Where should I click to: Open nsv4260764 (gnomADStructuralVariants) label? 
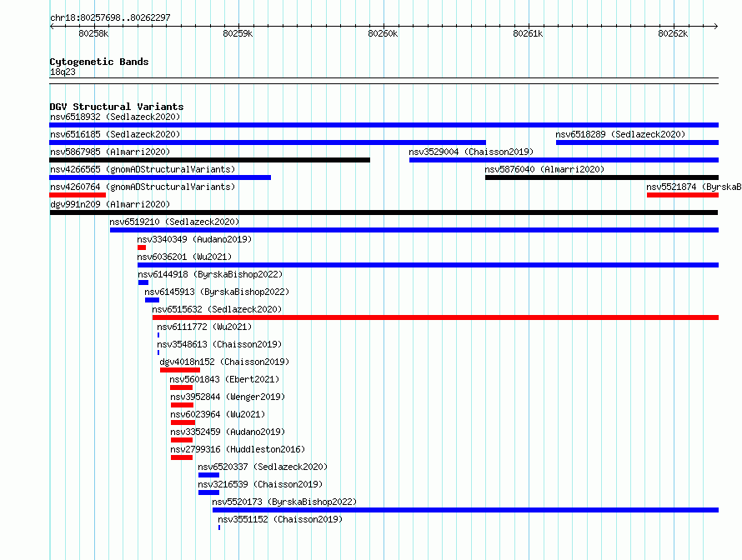coord(143,187)
